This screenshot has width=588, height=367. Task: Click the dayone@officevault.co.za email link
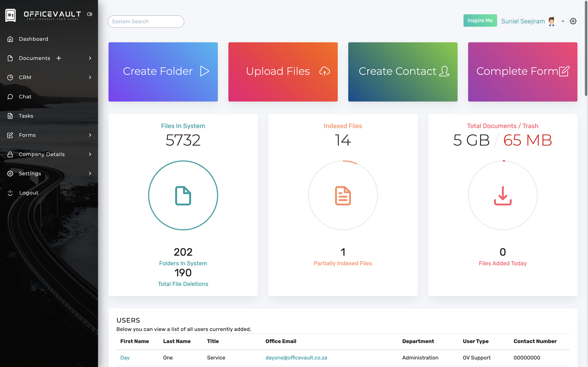[296, 358]
